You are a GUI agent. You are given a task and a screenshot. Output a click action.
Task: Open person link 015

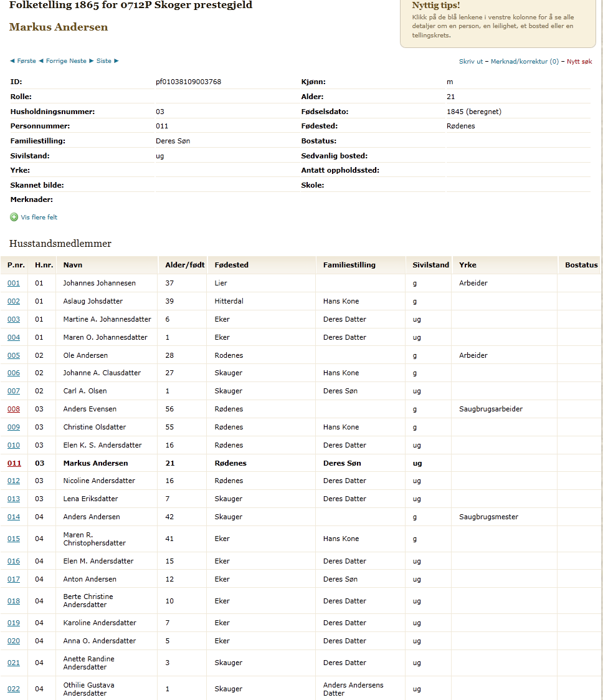point(14,539)
